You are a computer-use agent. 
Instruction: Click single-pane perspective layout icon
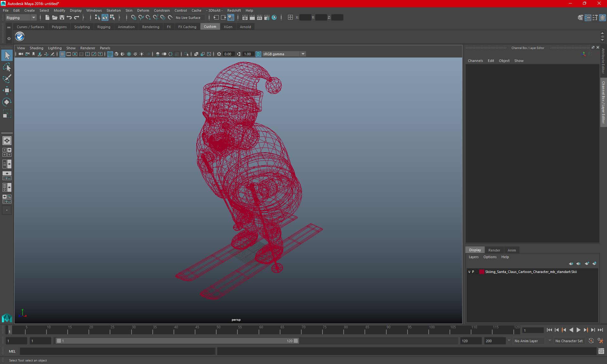coord(7,141)
